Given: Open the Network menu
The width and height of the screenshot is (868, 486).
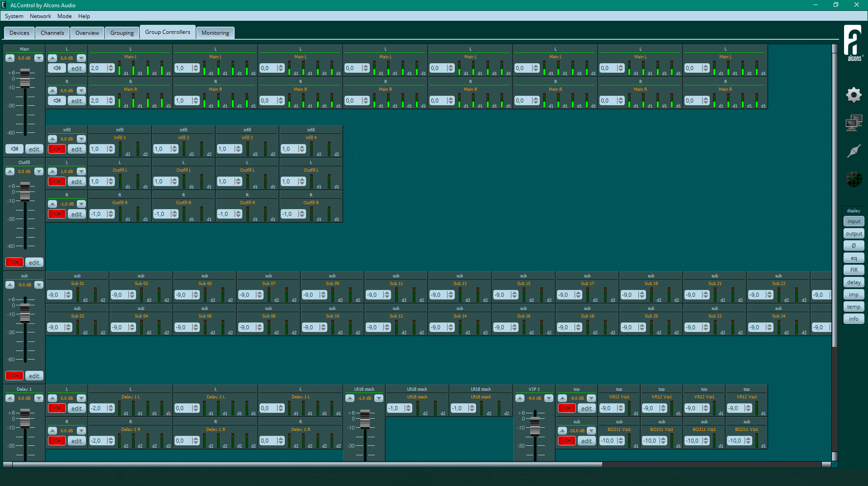Looking at the screenshot, I should pos(40,16).
